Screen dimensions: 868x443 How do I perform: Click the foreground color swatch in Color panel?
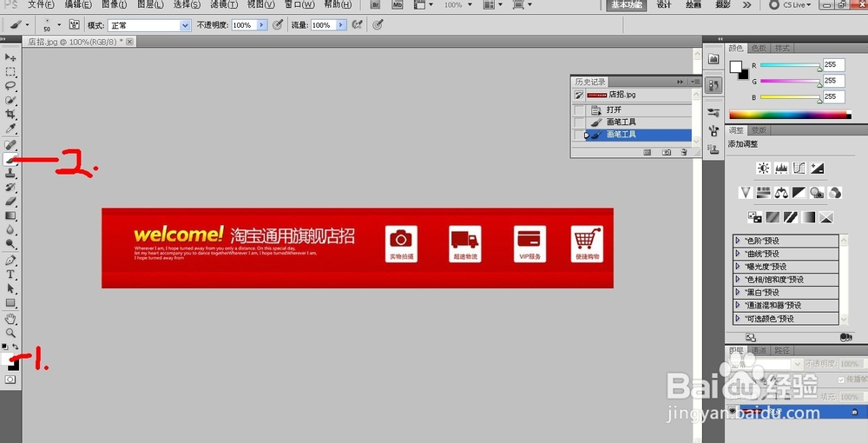[735, 67]
